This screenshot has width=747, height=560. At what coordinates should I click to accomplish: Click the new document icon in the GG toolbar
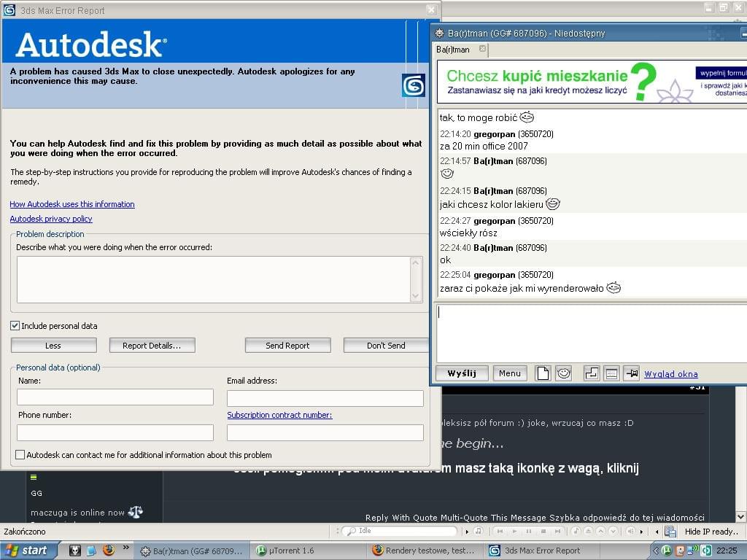(543, 373)
